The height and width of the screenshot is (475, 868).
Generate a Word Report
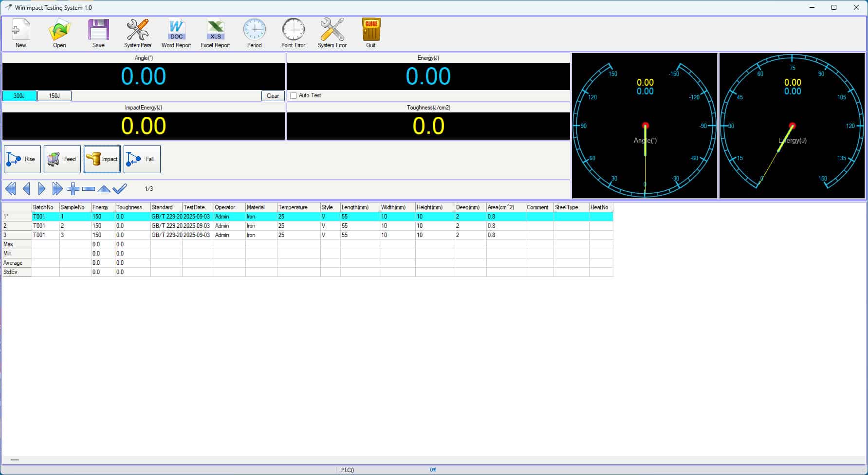click(176, 33)
